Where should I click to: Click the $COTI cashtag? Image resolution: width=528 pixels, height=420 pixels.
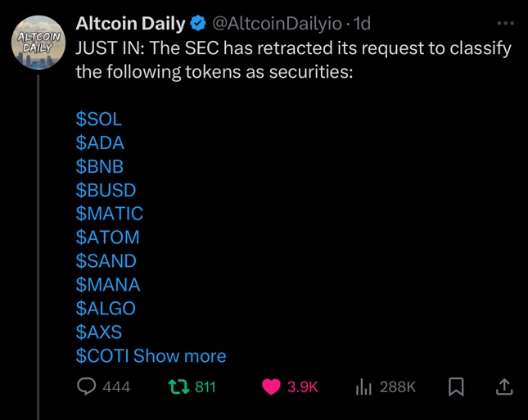(102, 355)
